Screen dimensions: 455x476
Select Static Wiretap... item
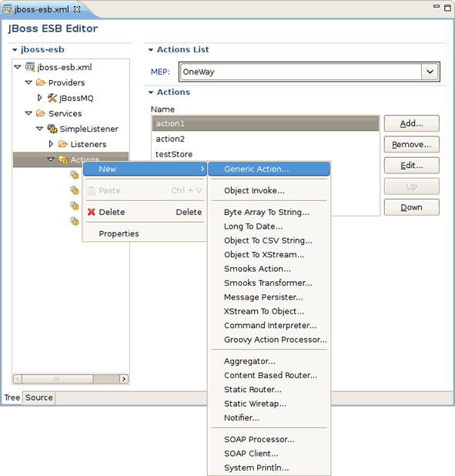click(269, 404)
